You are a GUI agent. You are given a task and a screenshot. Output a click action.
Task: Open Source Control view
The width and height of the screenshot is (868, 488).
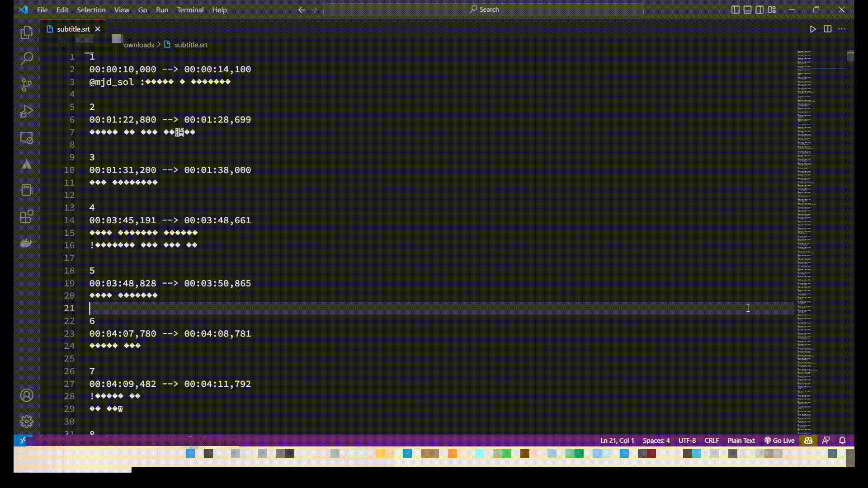27,84
